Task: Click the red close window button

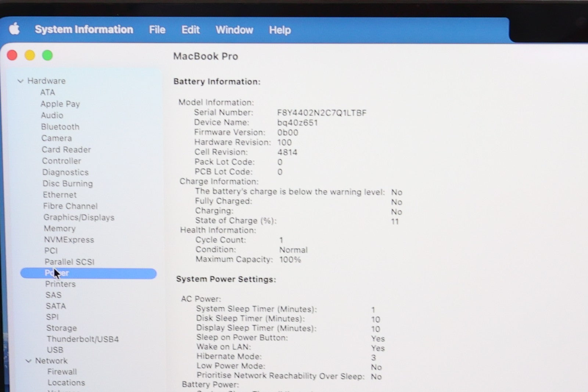Action: (12, 55)
